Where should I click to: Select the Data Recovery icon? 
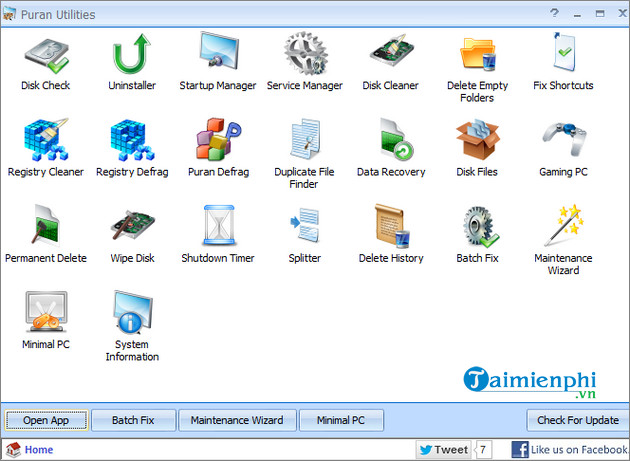[x=396, y=139]
